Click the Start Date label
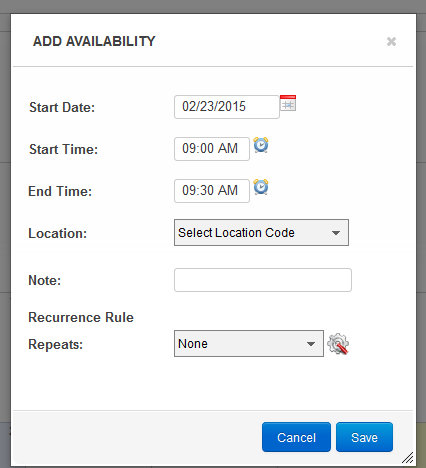Viewport: 426px width, 468px height. 62,107
